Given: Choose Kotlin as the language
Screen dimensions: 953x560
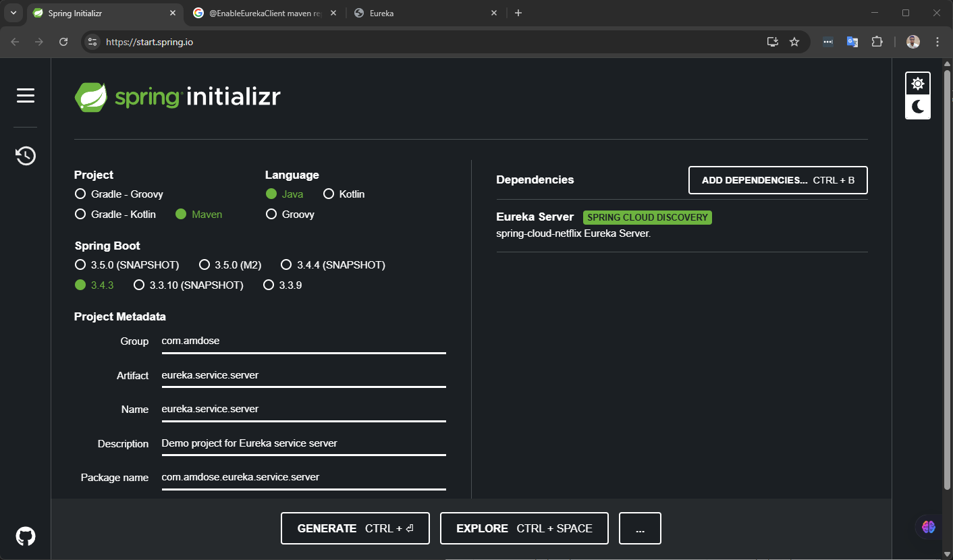Looking at the screenshot, I should (344, 194).
